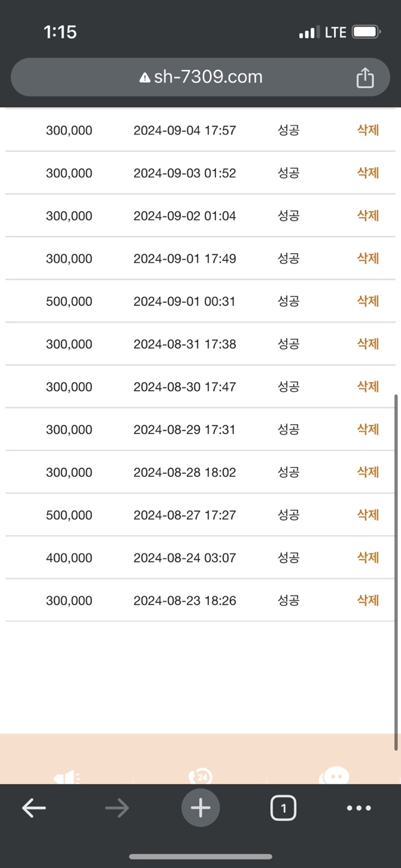Click 삭제 on 2024-08-23 18:26 row

367,601
